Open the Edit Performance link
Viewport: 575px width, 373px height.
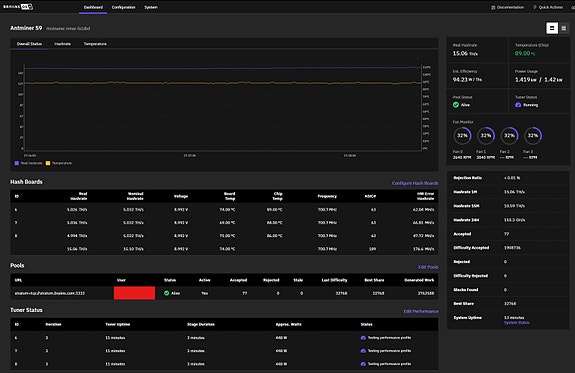tap(421, 311)
